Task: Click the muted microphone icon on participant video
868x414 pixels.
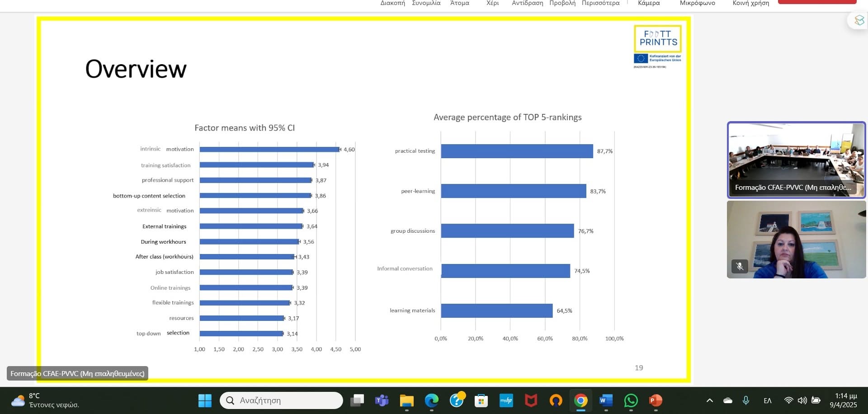Action: (x=740, y=266)
